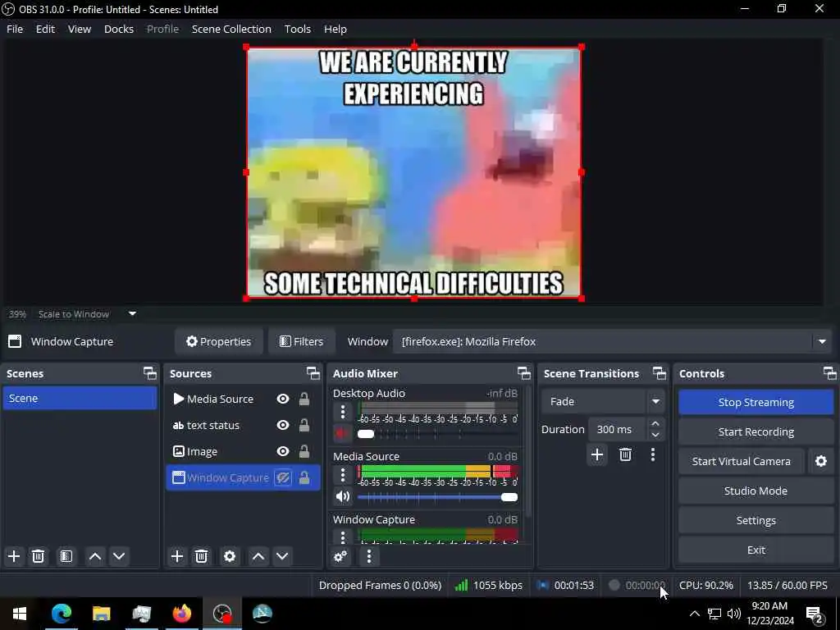The height and width of the screenshot is (630, 840).
Task: Hide the text status source
Action: pyautogui.click(x=283, y=425)
